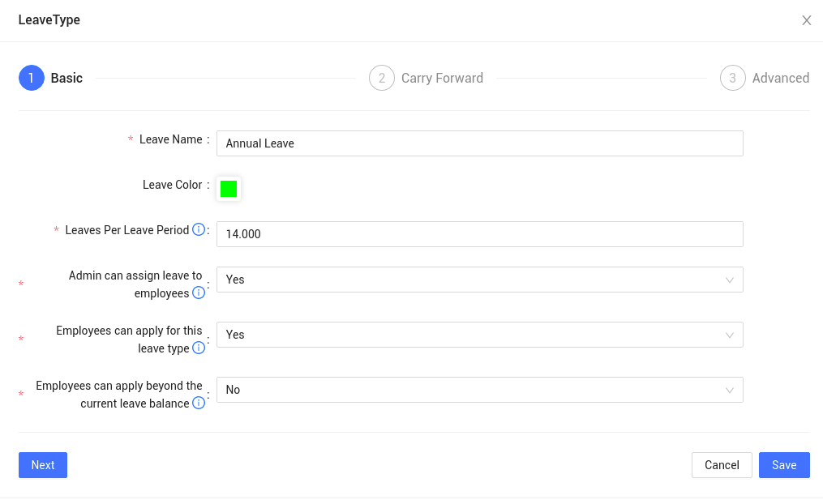
Task: Click the Cancel button
Action: [722, 465]
